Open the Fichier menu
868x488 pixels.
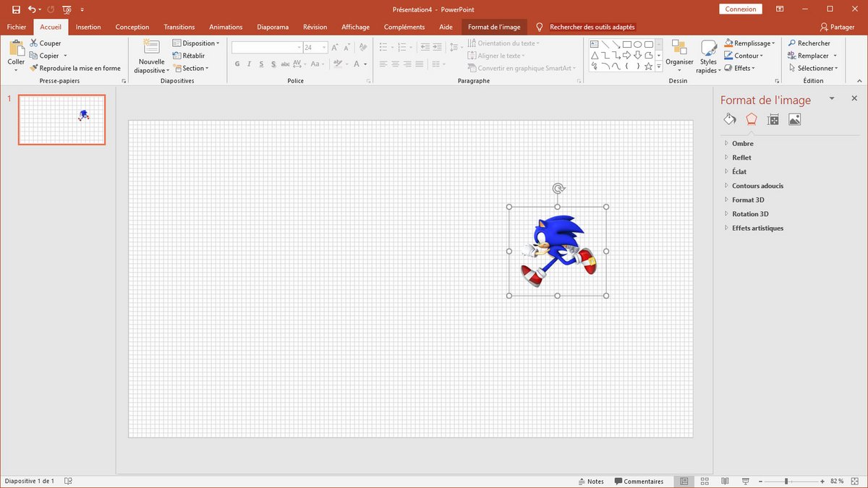coord(17,27)
